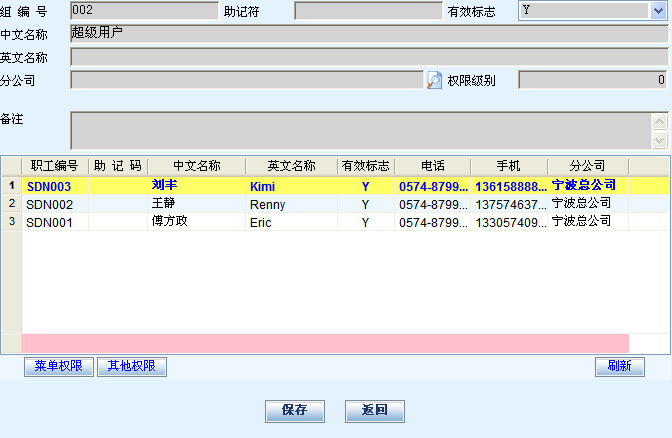Open 其他权限 settings
This screenshot has height=438, width=672.
tap(131, 366)
